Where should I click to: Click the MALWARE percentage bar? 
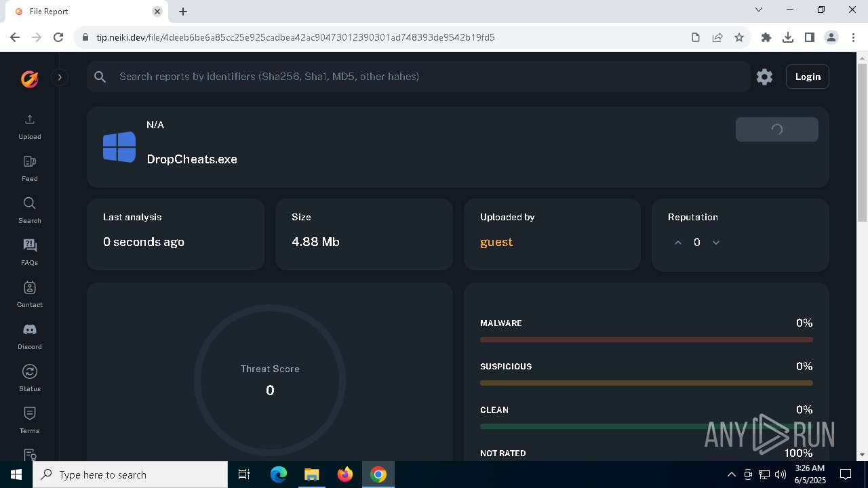pyautogui.click(x=646, y=340)
